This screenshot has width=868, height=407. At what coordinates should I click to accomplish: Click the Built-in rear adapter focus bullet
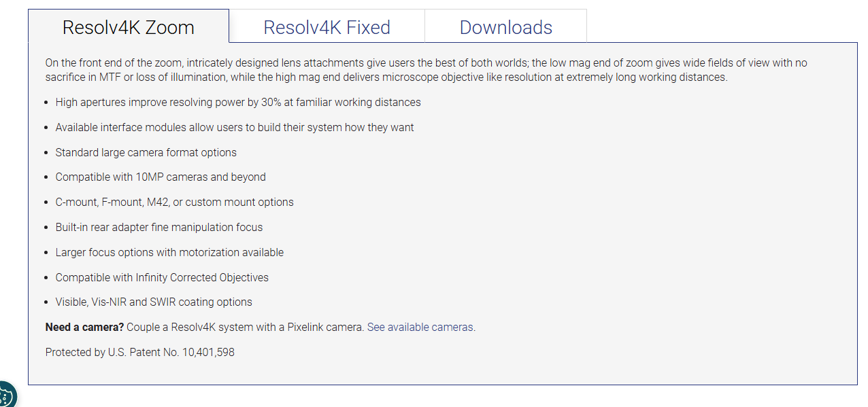tap(159, 227)
